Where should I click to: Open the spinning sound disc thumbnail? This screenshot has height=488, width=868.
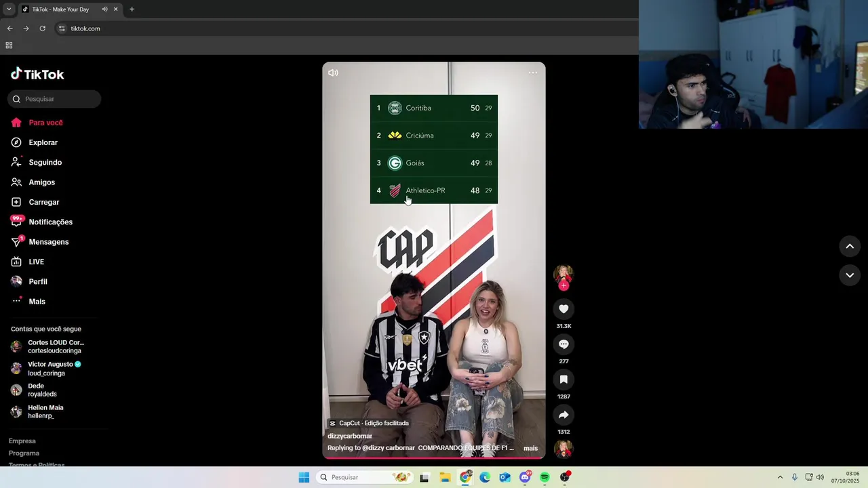(x=564, y=449)
